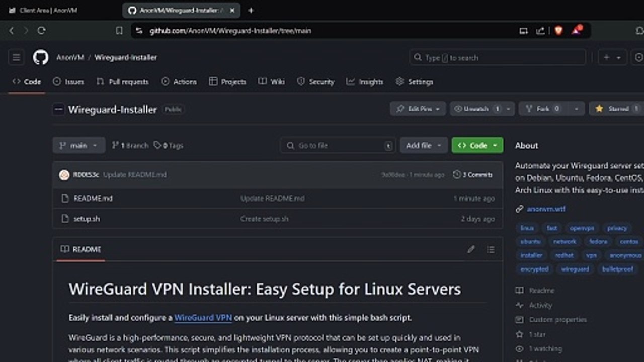Open the Edit Pins dropdown

418,109
